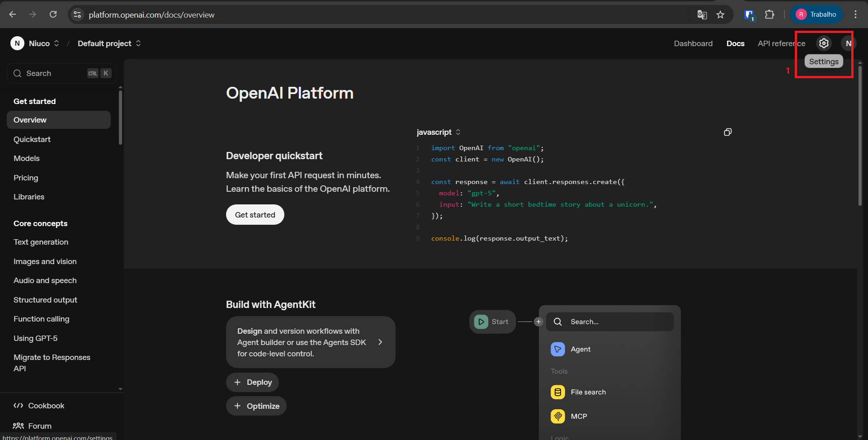Select the File search tool icon

click(x=558, y=392)
